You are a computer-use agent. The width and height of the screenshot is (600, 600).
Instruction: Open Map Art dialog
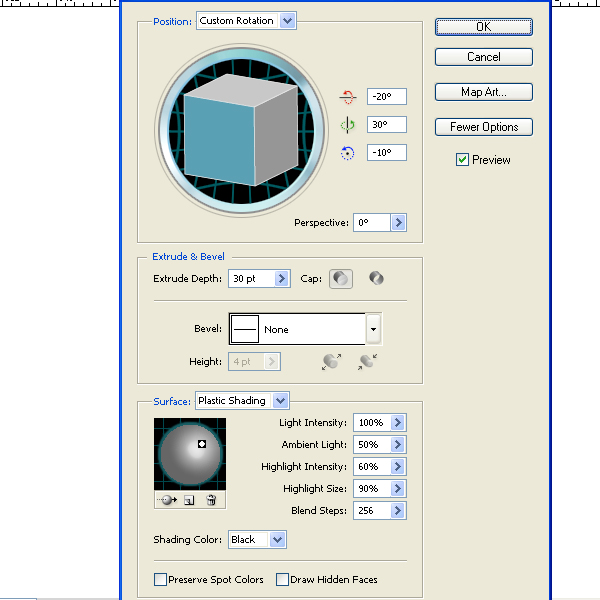(x=484, y=92)
